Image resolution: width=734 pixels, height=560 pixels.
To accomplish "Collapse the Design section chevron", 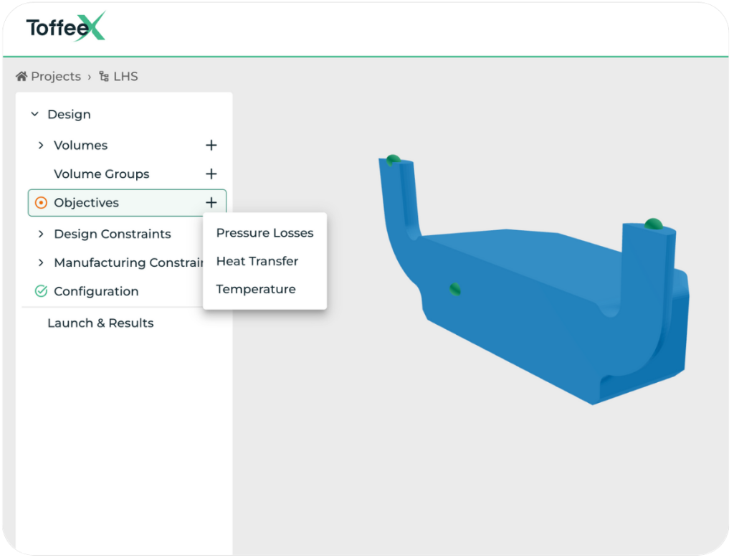I will click(34, 115).
